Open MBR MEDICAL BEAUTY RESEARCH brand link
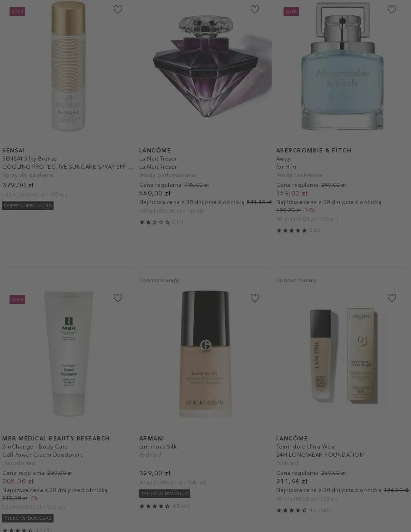The height and width of the screenshot is (532, 411). tap(56, 438)
